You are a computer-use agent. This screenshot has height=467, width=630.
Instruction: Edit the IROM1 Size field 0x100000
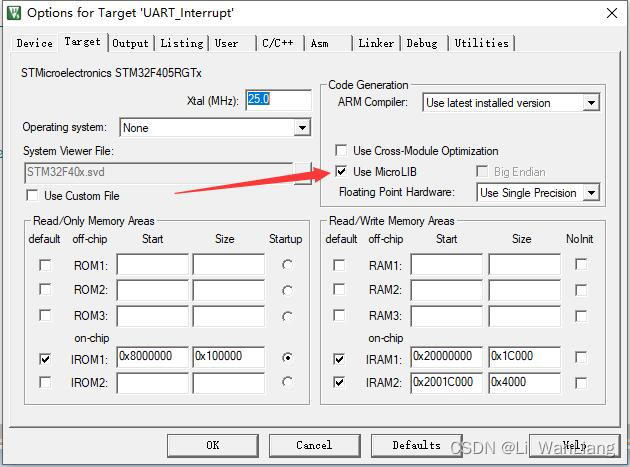pos(229,357)
